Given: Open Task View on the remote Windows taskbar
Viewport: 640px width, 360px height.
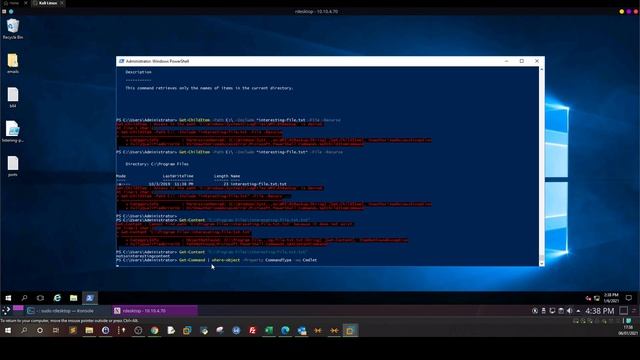Looking at the screenshot, I should point(40,298).
